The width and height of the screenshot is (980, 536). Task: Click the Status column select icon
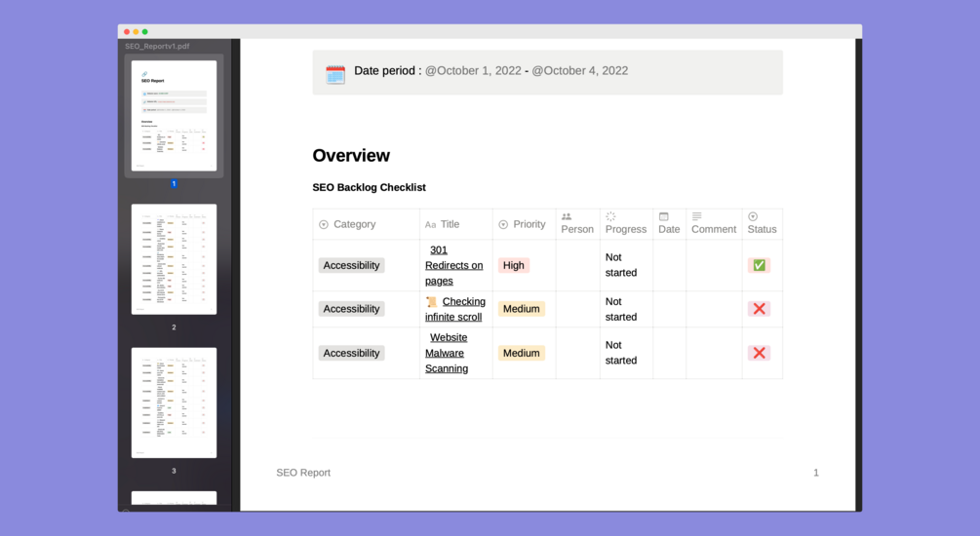point(753,216)
